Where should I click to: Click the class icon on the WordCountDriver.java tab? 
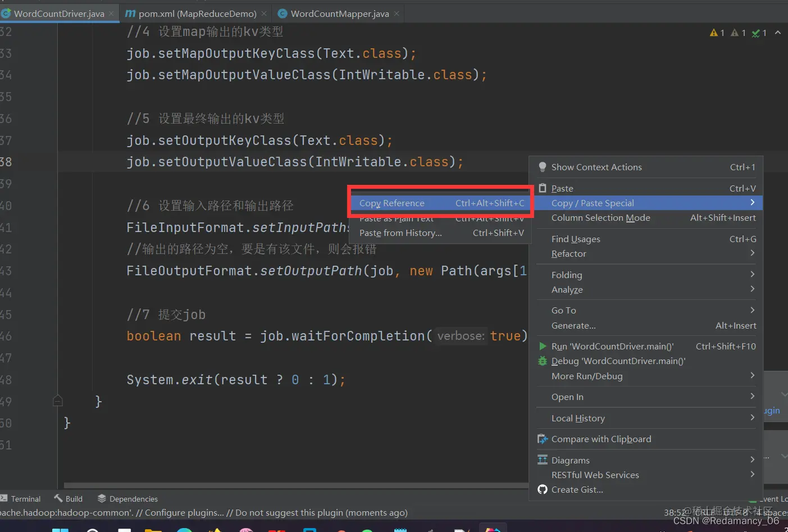point(6,13)
